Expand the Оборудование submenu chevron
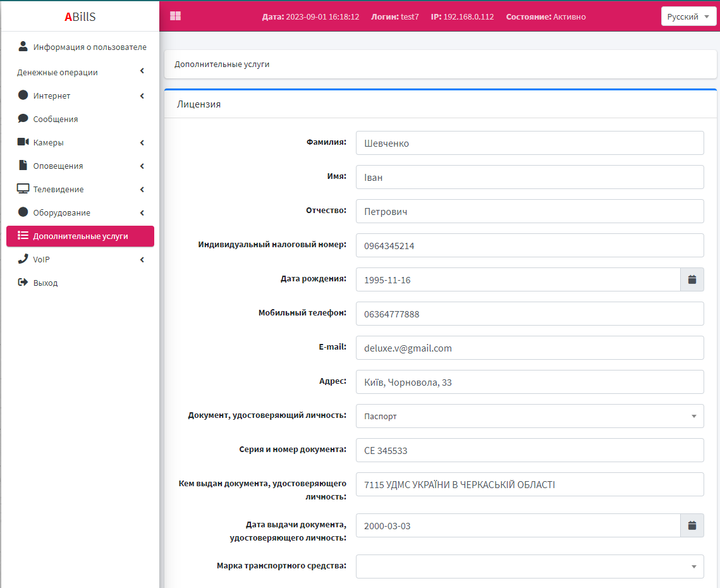 pos(142,212)
